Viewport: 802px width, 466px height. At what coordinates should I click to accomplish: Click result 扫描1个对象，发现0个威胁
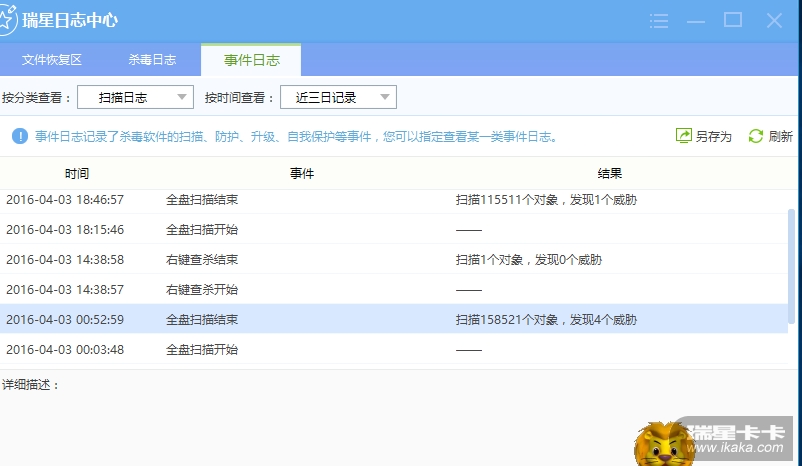pyautogui.click(x=529, y=260)
